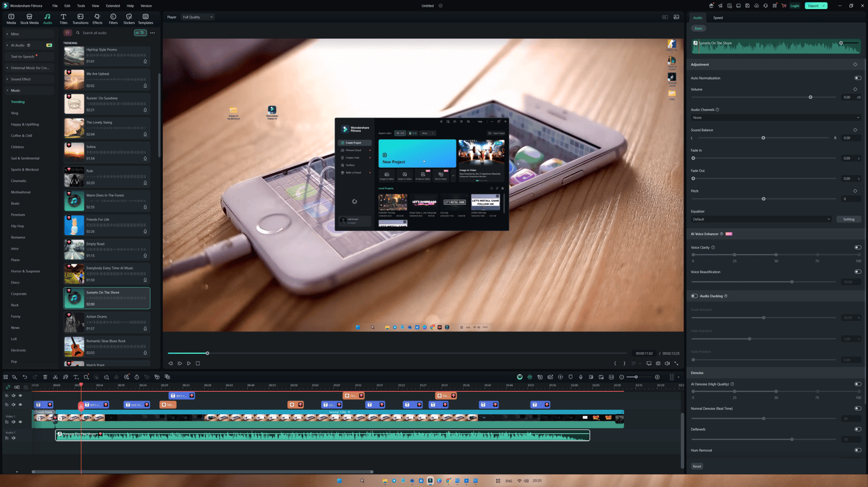Split clip using the scissors tool

point(55,377)
